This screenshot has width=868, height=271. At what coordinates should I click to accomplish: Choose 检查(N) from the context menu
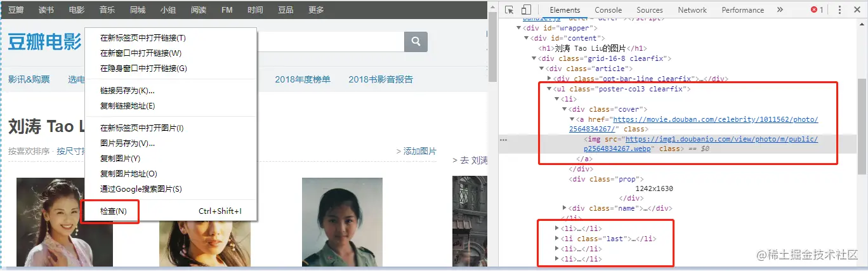tap(171, 211)
